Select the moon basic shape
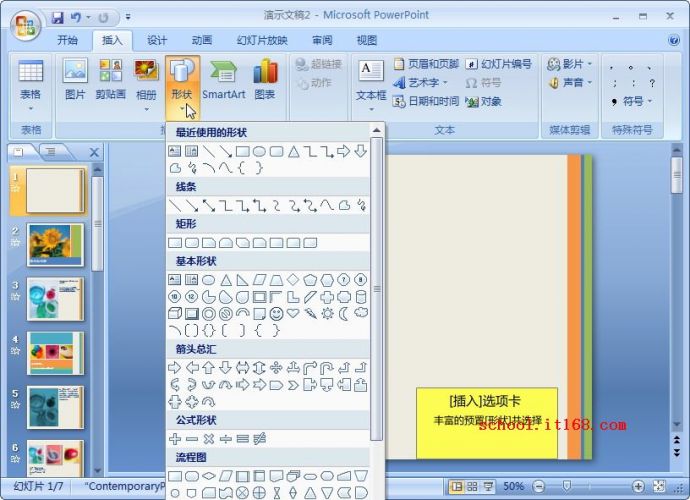690x500 pixels. coord(344,314)
